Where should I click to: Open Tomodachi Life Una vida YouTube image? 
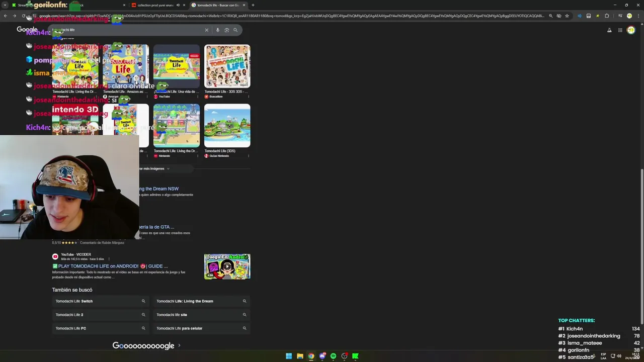point(177,66)
